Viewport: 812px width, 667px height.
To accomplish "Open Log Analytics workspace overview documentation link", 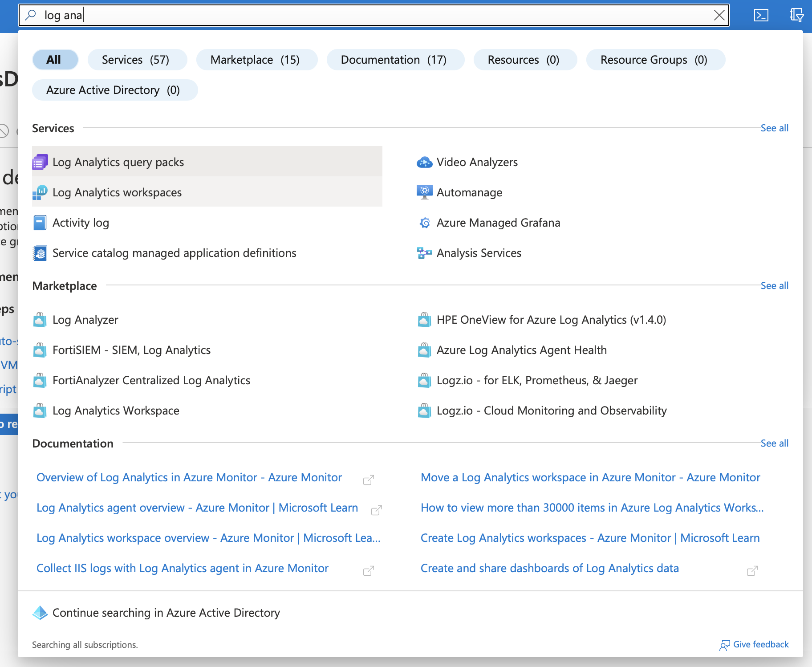I will pos(208,538).
